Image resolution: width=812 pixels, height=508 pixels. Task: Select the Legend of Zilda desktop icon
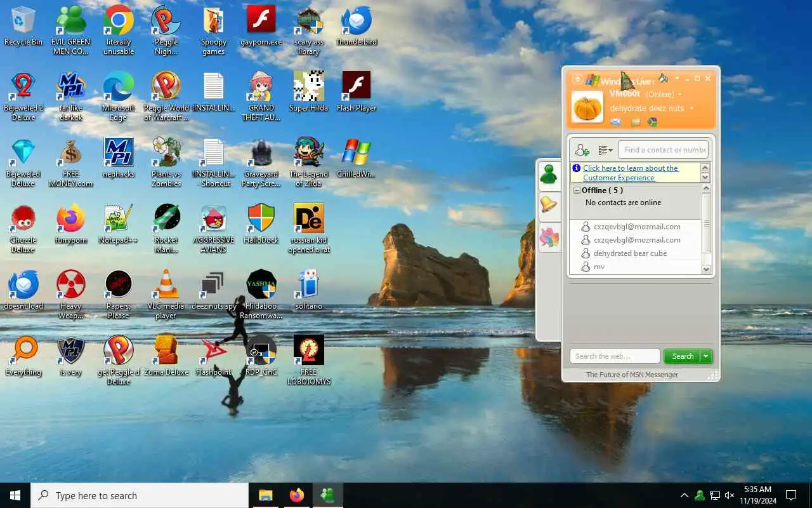(309, 163)
